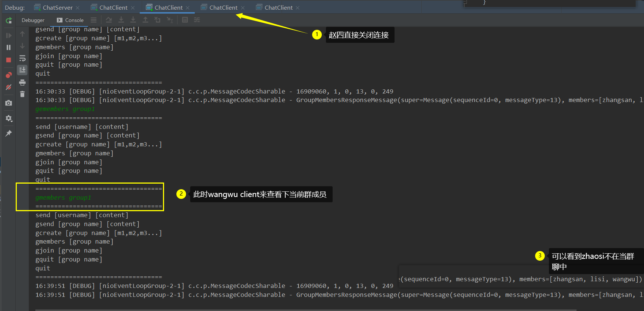The height and width of the screenshot is (311, 644).
Task: Open debugger settings gear dropdown
Action: click(x=9, y=118)
